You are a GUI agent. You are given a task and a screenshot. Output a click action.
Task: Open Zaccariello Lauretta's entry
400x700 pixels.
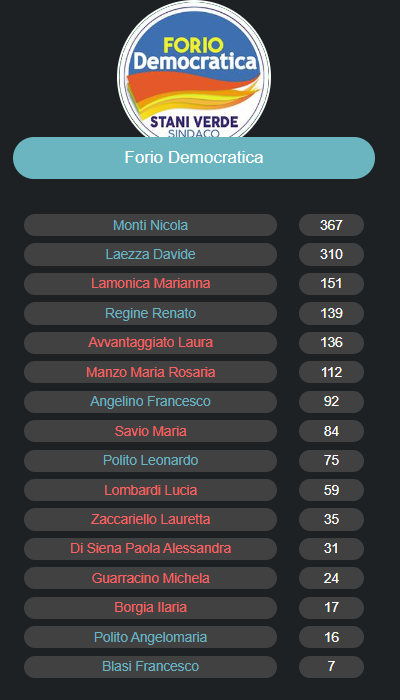point(150,520)
